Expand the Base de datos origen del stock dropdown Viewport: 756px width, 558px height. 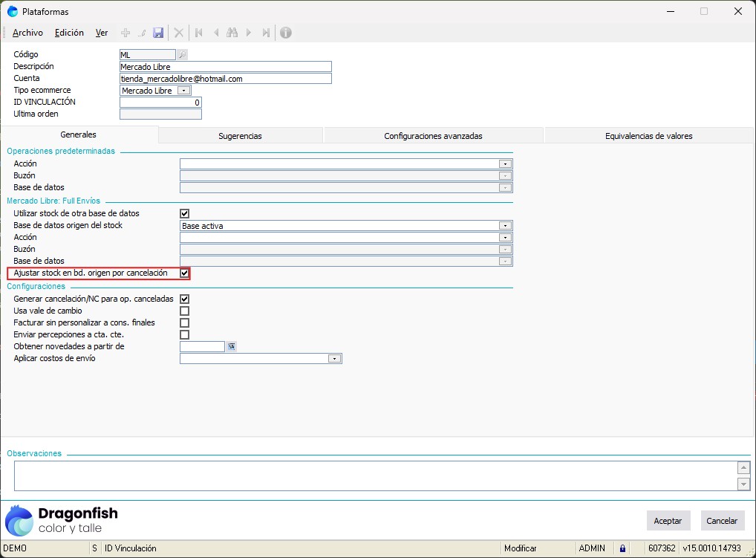pyautogui.click(x=506, y=225)
